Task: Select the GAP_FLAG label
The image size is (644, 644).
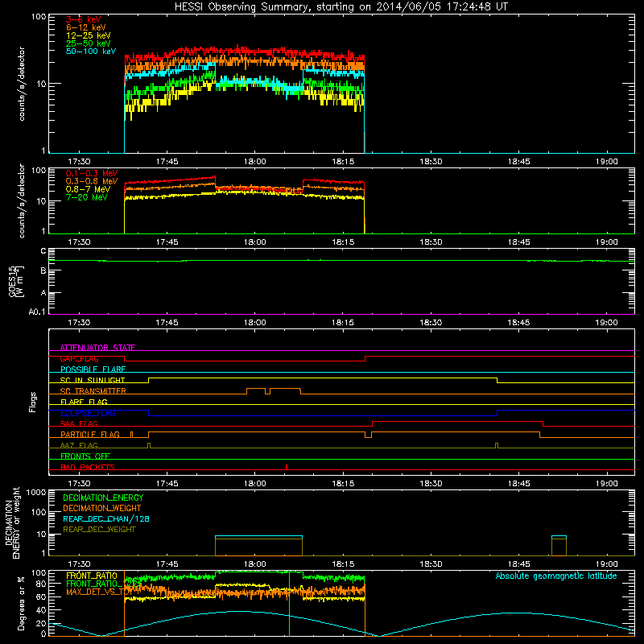Action: [79, 358]
